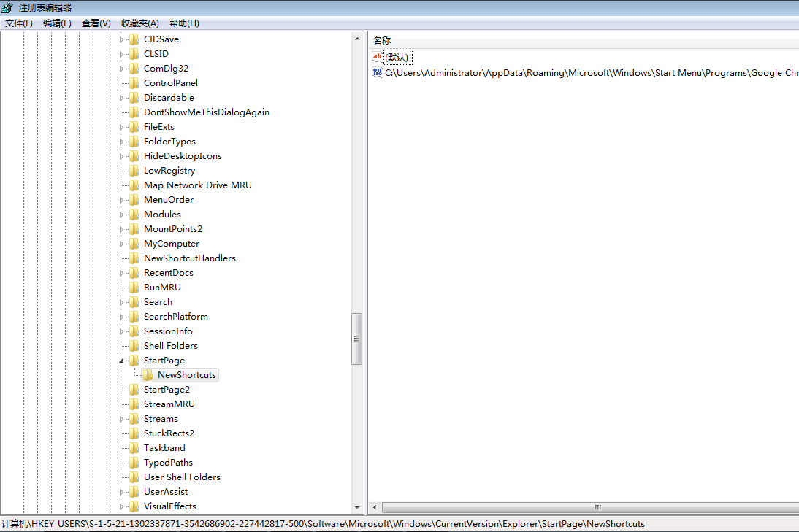
Task: Open the 查看(V) menu
Action: tap(96, 23)
